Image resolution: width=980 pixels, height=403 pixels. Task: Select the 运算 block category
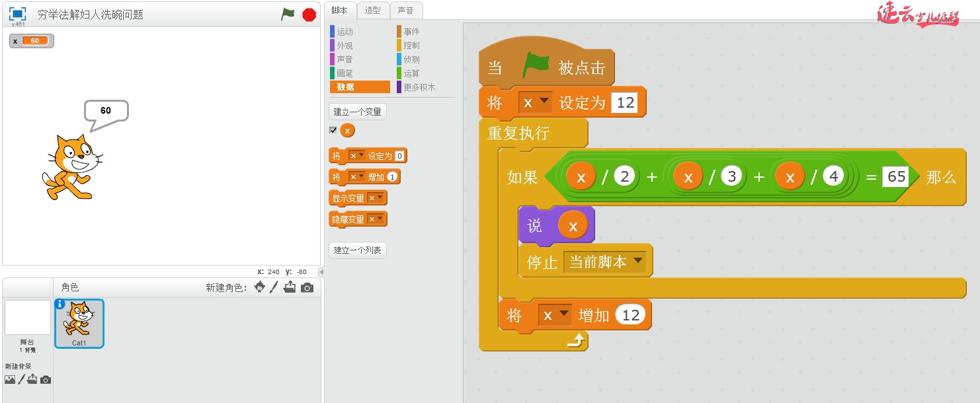click(x=413, y=73)
